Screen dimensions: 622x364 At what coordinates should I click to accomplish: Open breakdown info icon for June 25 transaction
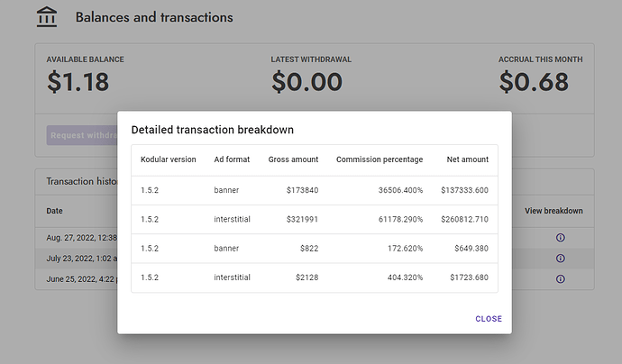click(x=560, y=279)
